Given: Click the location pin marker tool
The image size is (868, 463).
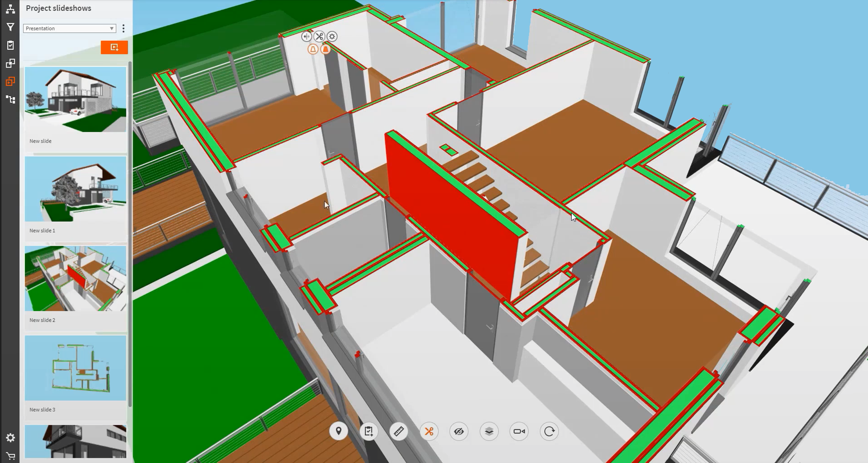Looking at the screenshot, I should point(338,431).
